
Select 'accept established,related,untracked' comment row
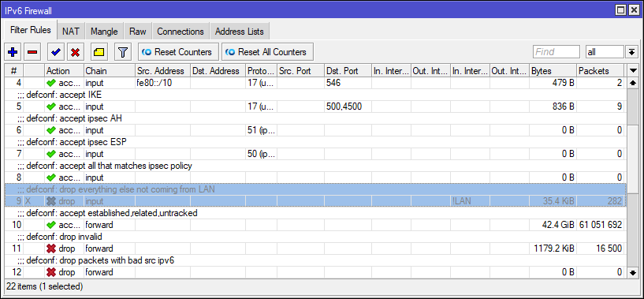[315, 213]
